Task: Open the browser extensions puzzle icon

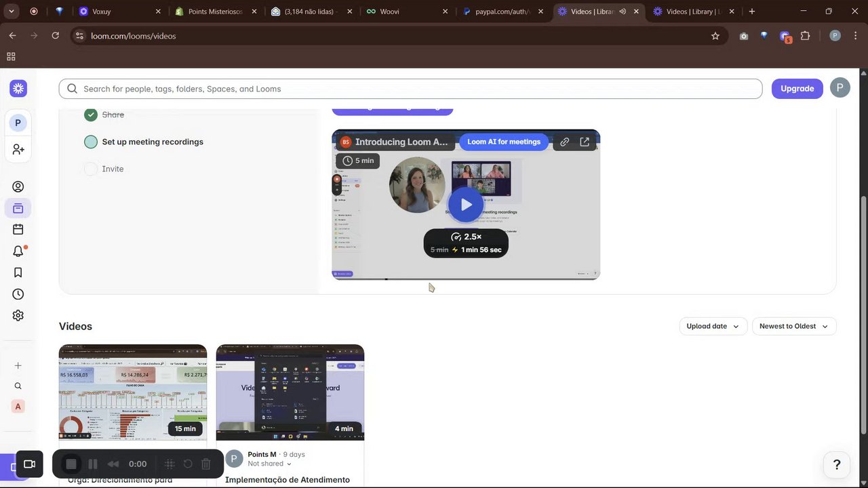Action: coord(806,36)
